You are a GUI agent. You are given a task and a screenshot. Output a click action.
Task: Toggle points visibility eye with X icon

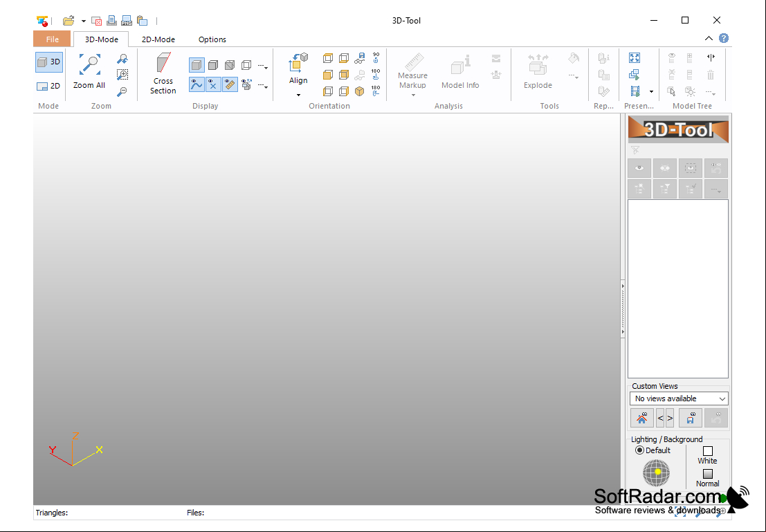[x=213, y=84]
